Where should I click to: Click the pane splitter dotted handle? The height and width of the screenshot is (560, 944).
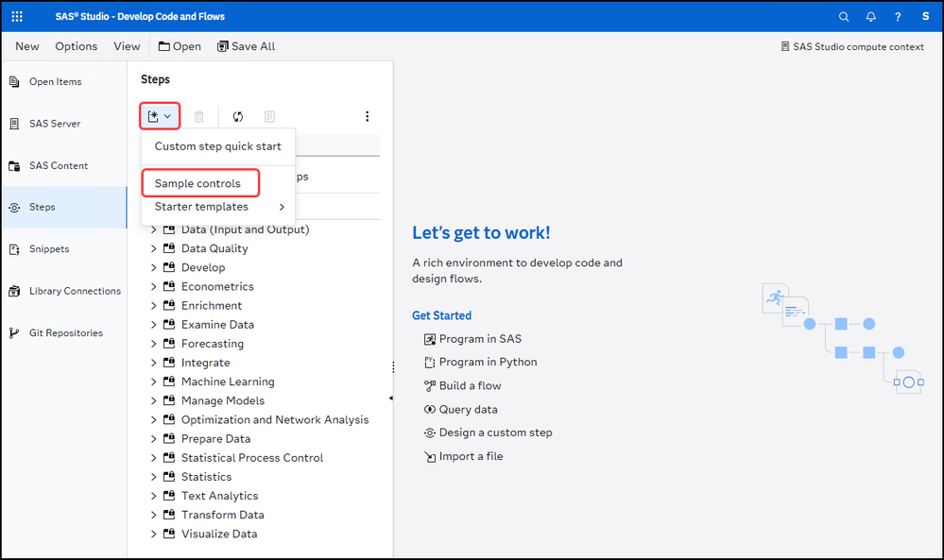click(393, 367)
